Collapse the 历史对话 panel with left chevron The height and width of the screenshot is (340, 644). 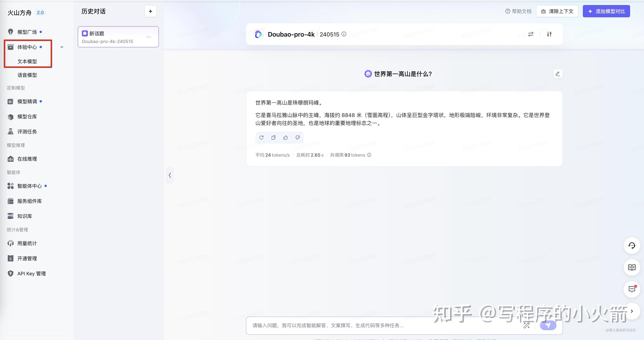pos(170,175)
